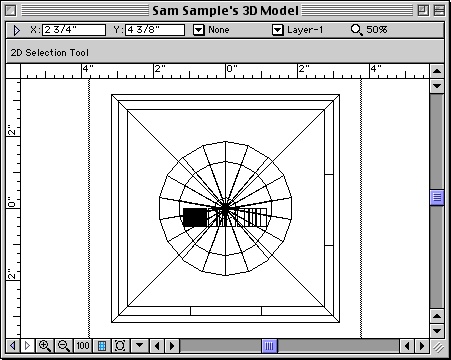
Task: Open the saved views drop-down arrow in the bottom bar
Action: (x=140, y=346)
